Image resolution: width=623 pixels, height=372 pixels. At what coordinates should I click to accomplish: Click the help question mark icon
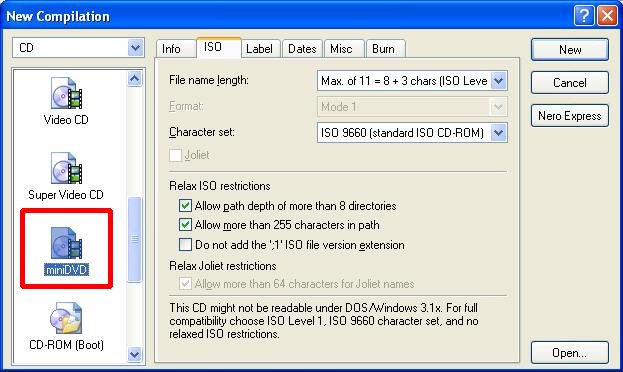584,16
